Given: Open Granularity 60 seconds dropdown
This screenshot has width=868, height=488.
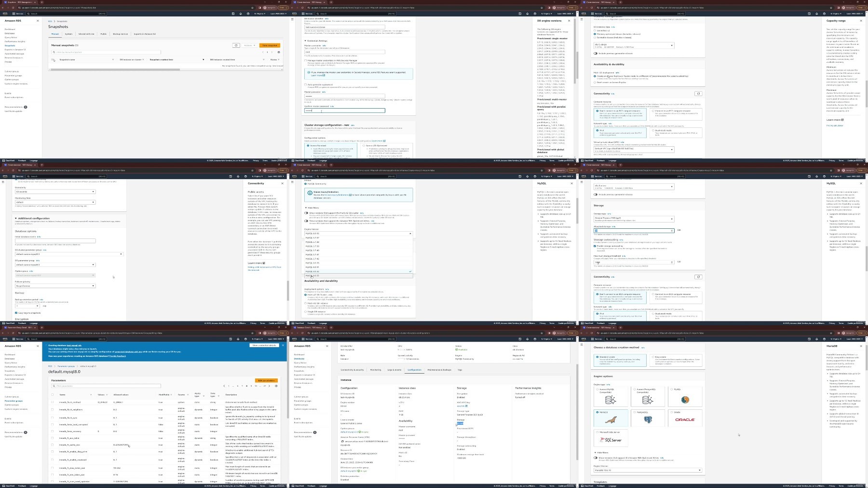Looking at the screenshot, I should pyautogui.click(x=55, y=192).
